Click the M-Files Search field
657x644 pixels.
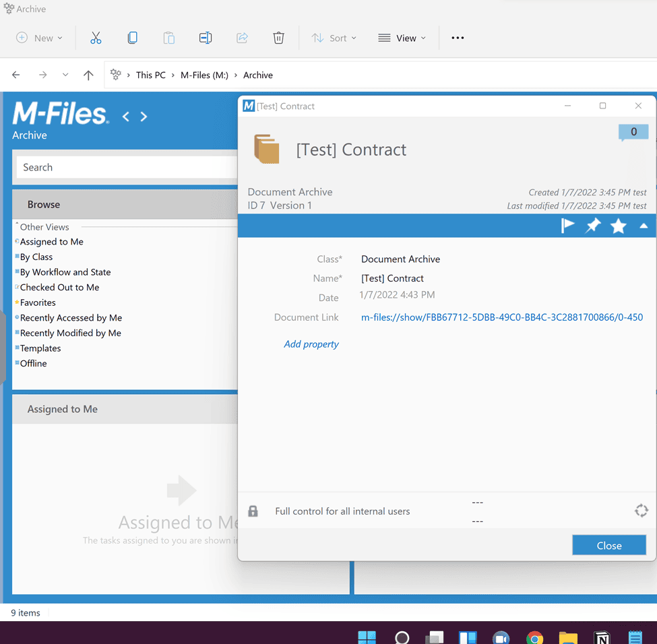coord(127,167)
